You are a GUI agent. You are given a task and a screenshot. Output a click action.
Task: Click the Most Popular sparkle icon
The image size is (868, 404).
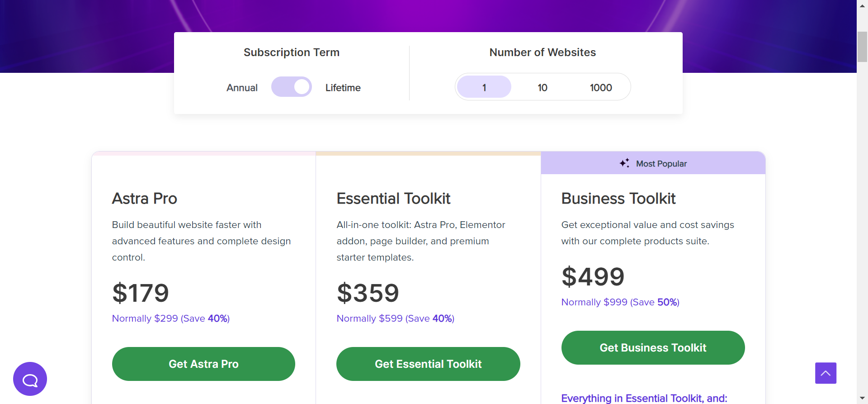point(624,163)
